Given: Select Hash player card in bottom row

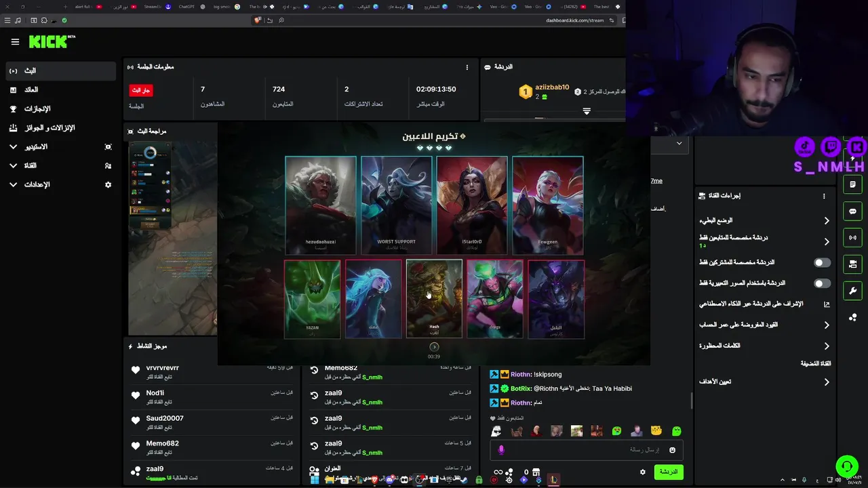Looking at the screenshot, I should coord(434,299).
